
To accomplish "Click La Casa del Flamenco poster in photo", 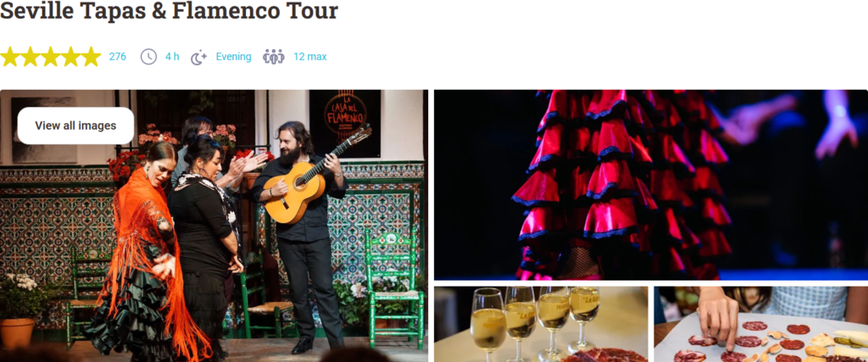I will 345,124.
